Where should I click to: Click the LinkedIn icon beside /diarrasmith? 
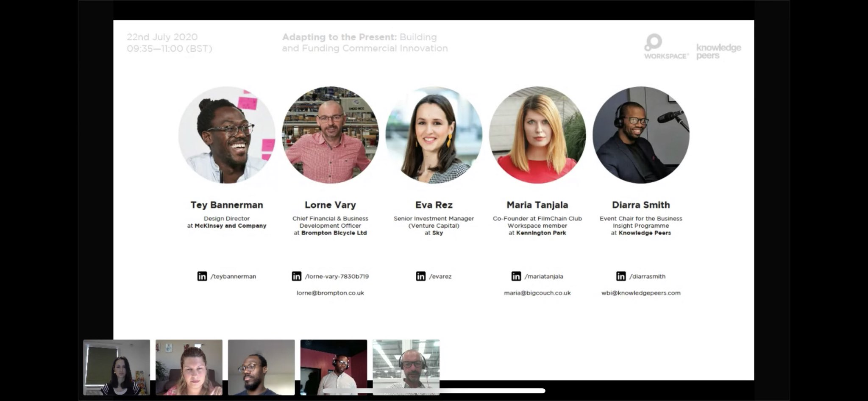coord(621,276)
